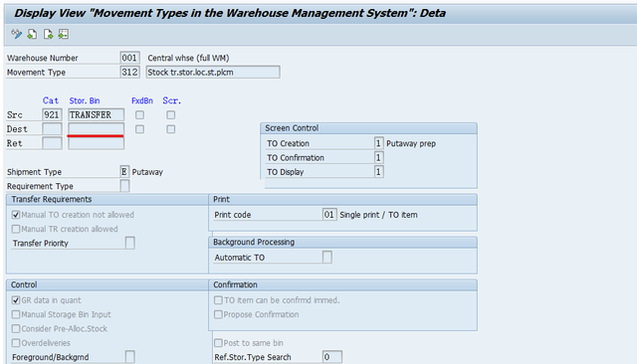Focus the Ret Stor. Bin field
The height and width of the screenshot is (364, 637).
(x=96, y=143)
